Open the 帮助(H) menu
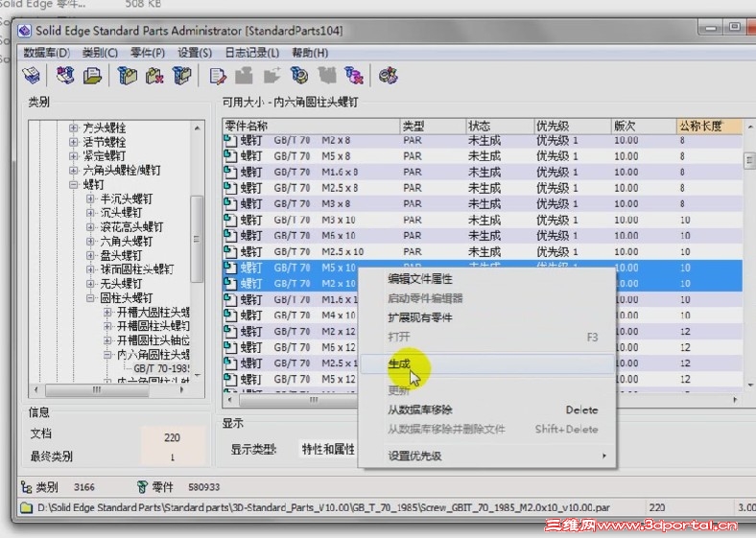756x538 pixels. [x=310, y=53]
